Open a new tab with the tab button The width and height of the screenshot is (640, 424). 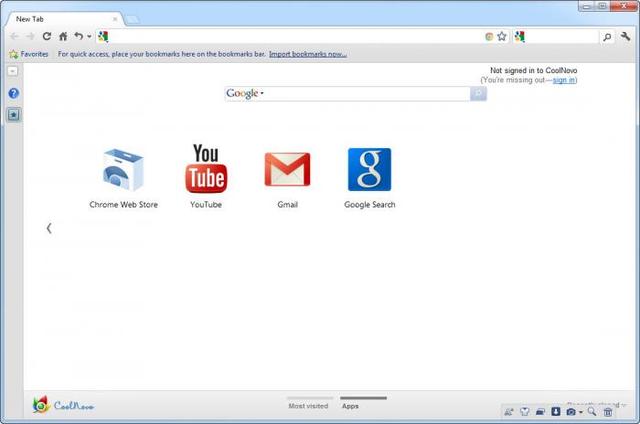[132, 19]
